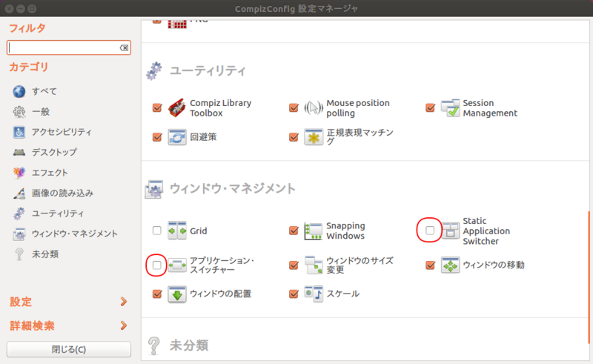Screen dimensions: 593x364
Task: Enable the アプリケーション・スイッチャー checkbox
Action: pos(157,265)
